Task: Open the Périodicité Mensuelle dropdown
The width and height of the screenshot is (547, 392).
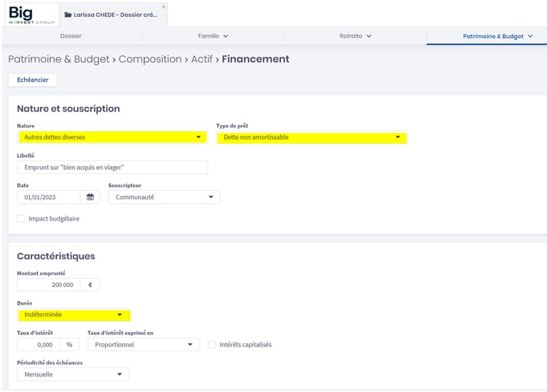Action: tap(73, 374)
